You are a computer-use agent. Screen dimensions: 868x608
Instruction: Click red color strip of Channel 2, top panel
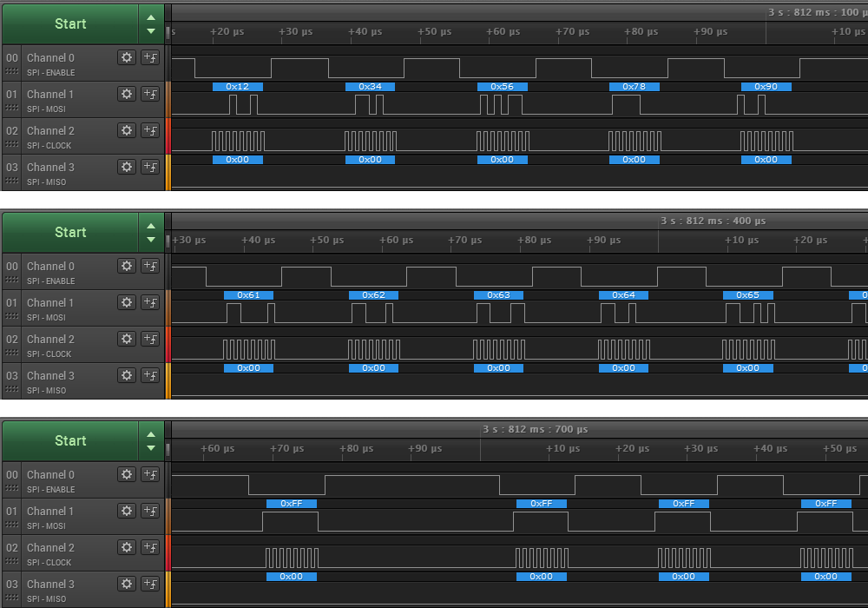[x=168, y=136]
